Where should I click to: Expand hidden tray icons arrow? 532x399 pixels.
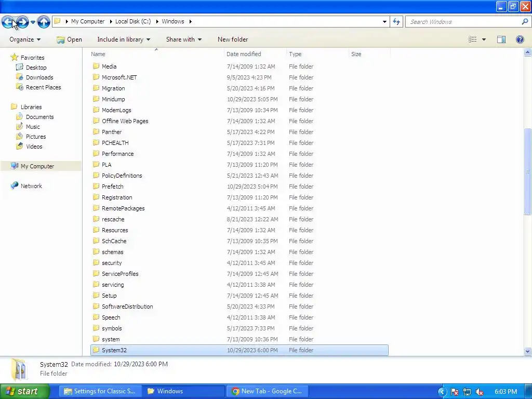click(x=442, y=392)
